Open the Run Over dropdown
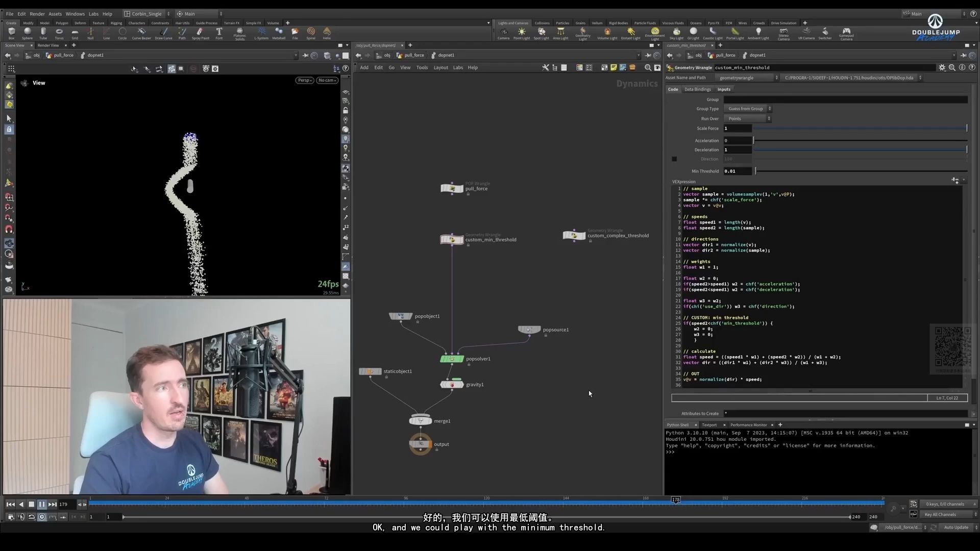This screenshot has height=551, width=980. click(x=748, y=118)
